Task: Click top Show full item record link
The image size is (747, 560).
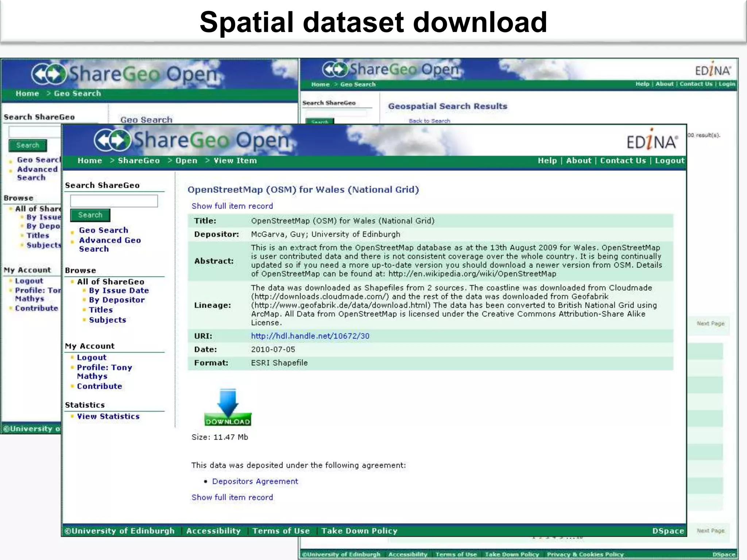Action: point(232,206)
